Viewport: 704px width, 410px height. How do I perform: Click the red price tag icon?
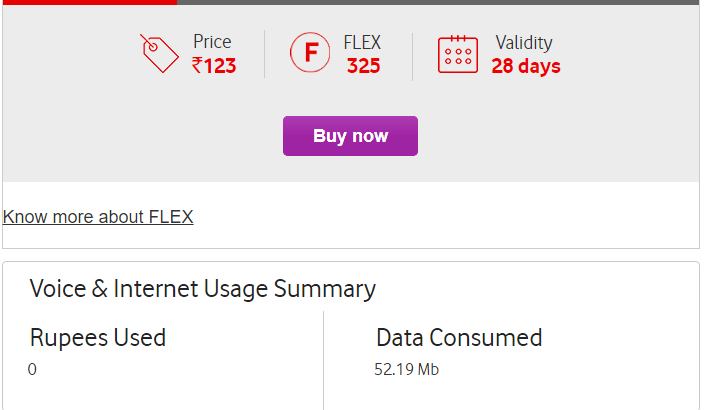tap(160, 54)
